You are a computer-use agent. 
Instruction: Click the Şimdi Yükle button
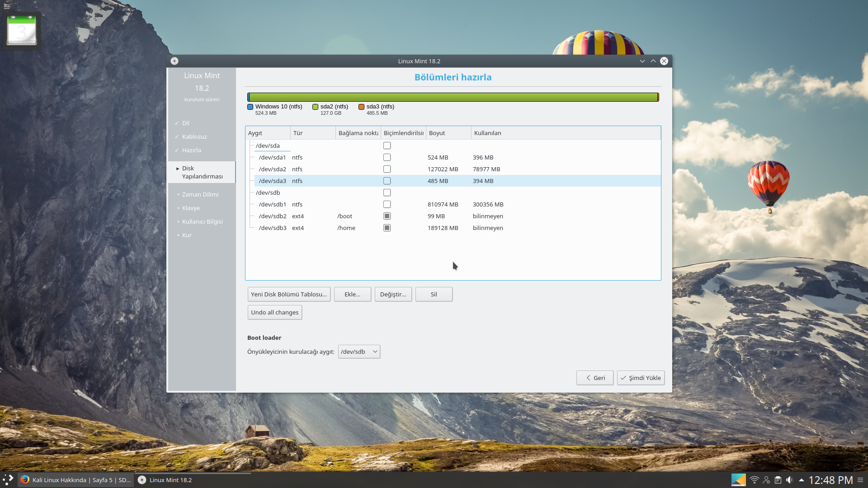tap(640, 378)
